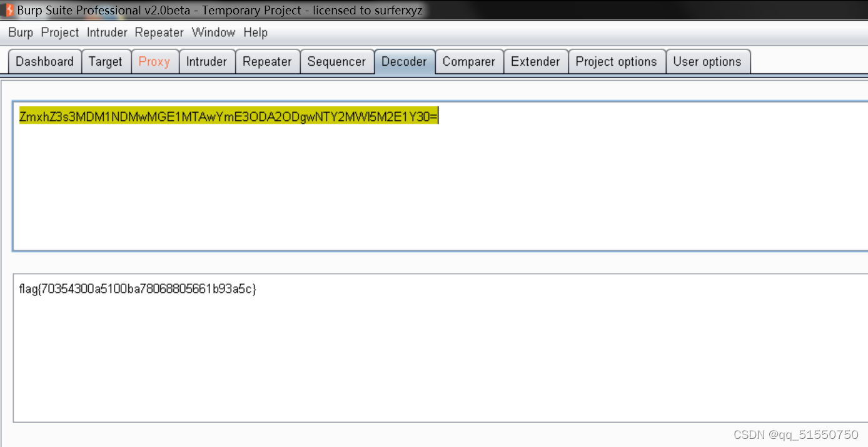Image resolution: width=868 pixels, height=447 pixels.
Task: Open the Window menu
Action: coord(214,33)
